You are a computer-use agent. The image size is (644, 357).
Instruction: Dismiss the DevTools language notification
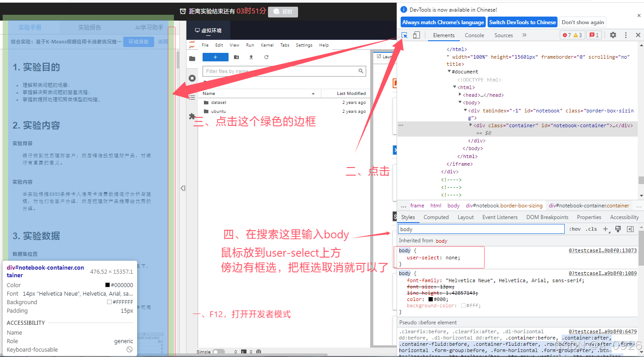click(639, 16)
